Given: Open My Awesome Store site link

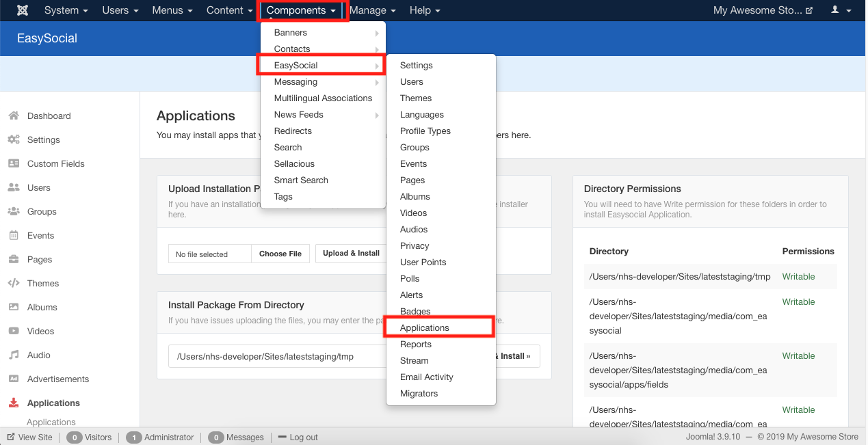Looking at the screenshot, I should [x=757, y=10].
